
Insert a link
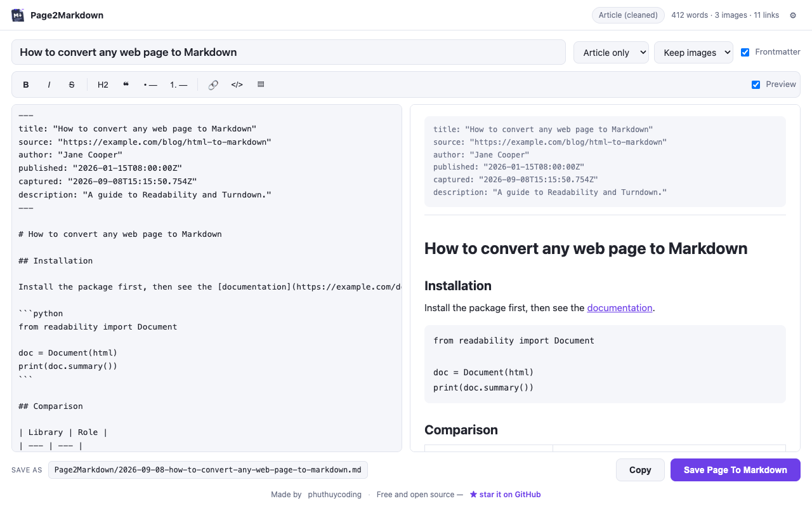click(x=213, y=84)
